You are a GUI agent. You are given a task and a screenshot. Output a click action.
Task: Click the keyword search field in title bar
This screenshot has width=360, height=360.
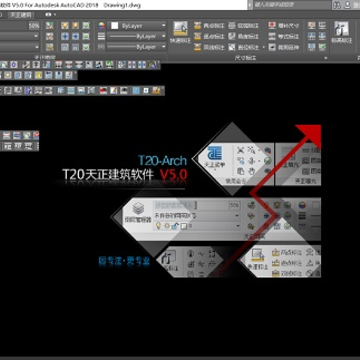(292, 5)
